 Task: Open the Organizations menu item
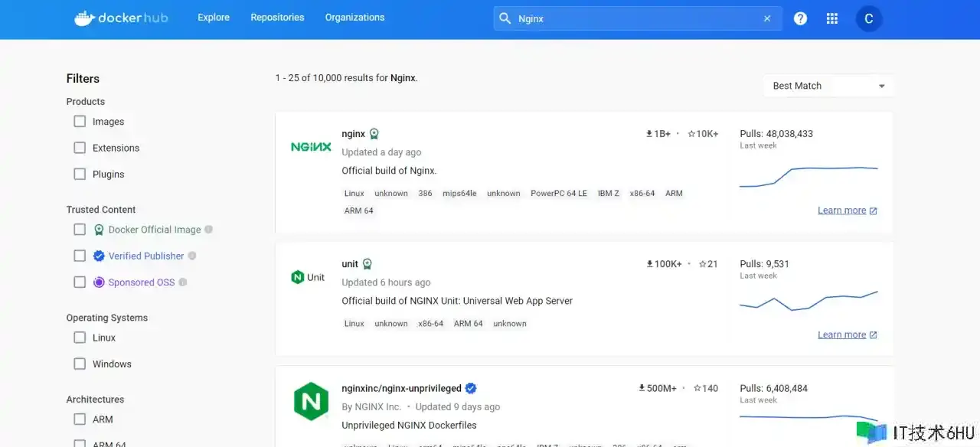[354, 18]
